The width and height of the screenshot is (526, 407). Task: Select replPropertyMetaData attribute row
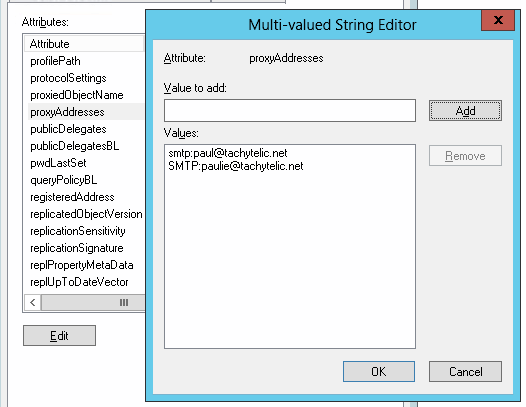coord(85,265)
